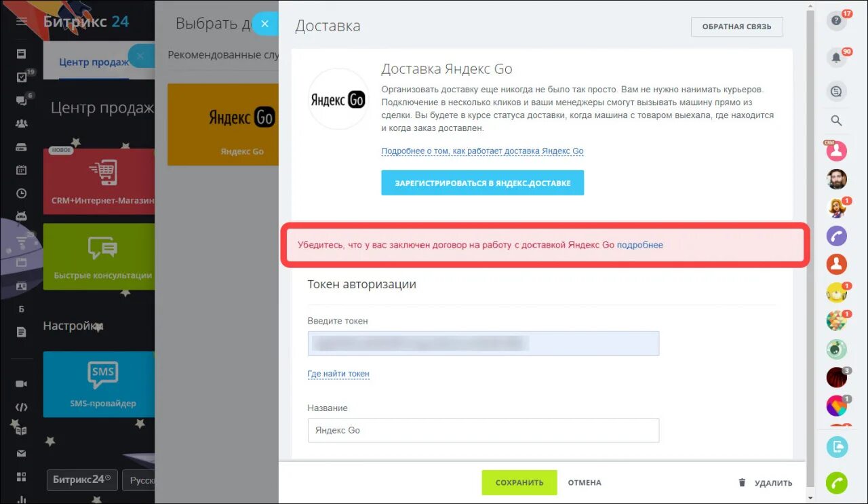Open notifications bell with 90 badge
The height and width of the screenshot is (504, 868).
click(836, 58)
